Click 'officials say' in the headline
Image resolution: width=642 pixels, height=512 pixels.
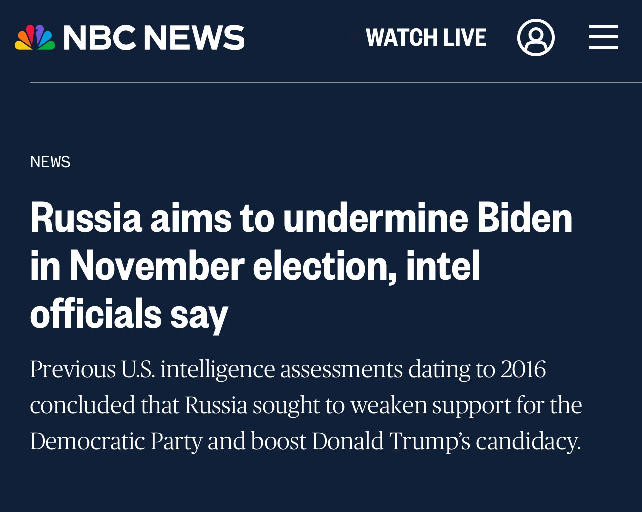[x=129, y=314]
